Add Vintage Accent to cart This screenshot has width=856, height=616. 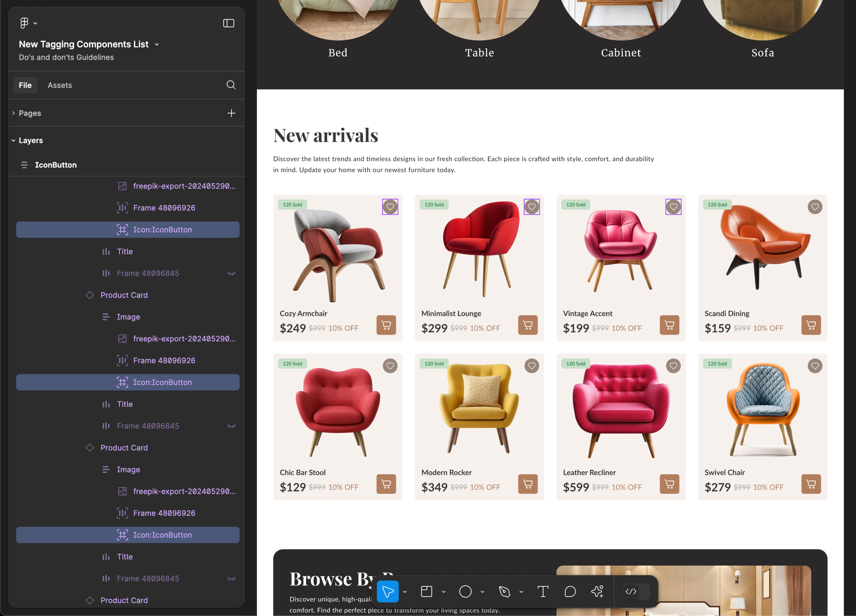[x=669, y=325]
